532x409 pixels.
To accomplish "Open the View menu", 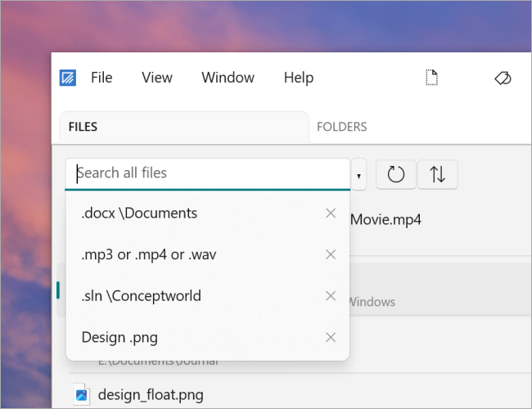I will [x=156, y=78].
